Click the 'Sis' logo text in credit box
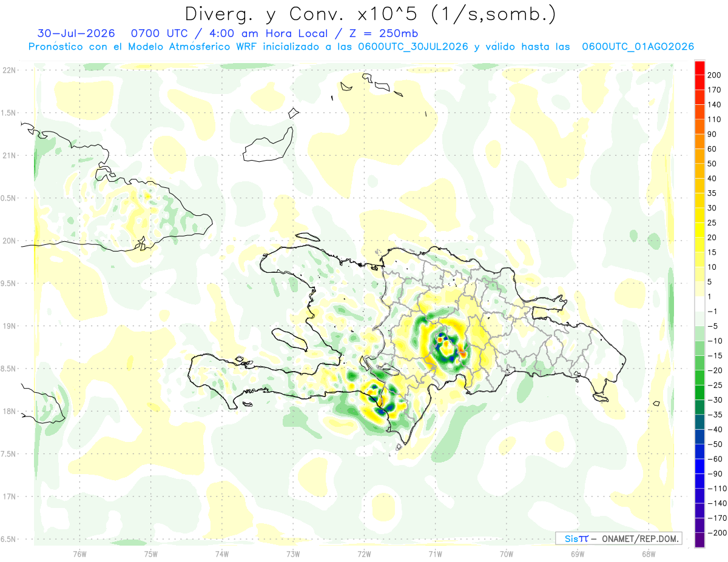 point(571,538)
